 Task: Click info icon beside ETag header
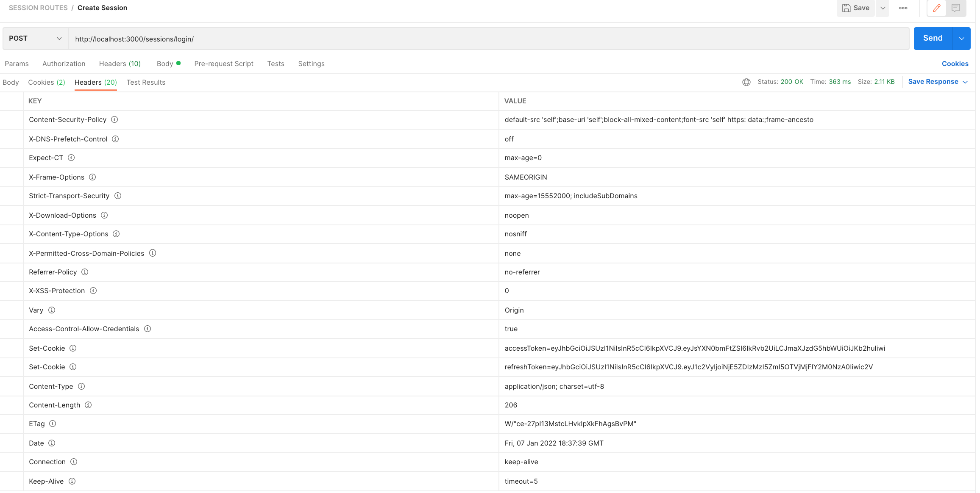(53, 424)
